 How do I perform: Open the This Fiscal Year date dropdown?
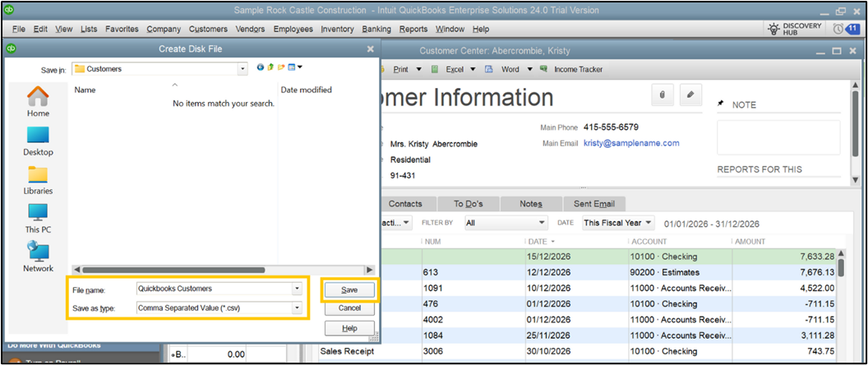[x=618, y=223]
